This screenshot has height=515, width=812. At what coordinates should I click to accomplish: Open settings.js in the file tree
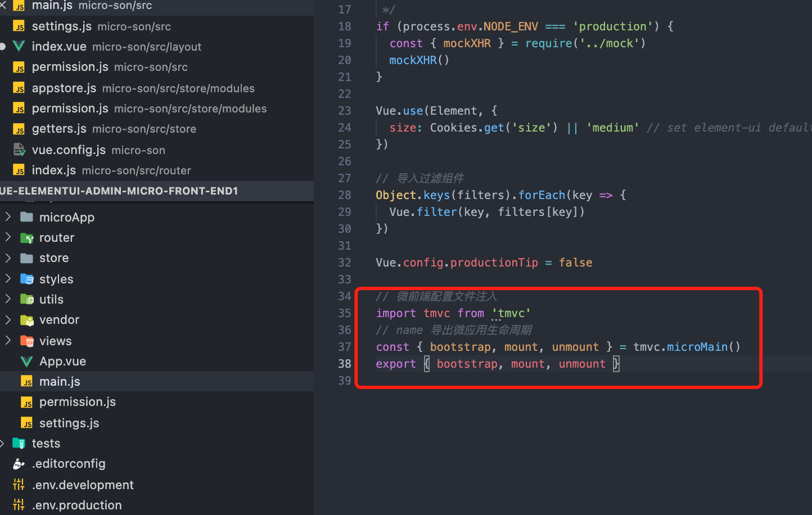click(x=157, y=423)
